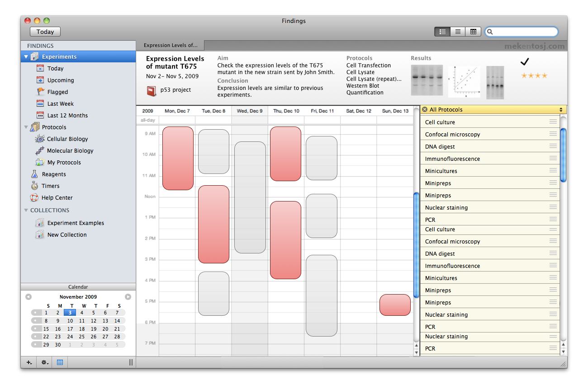Click the sidebar resize handle at bottom
Screen dimensions: 588x384
tap(131, 362)
